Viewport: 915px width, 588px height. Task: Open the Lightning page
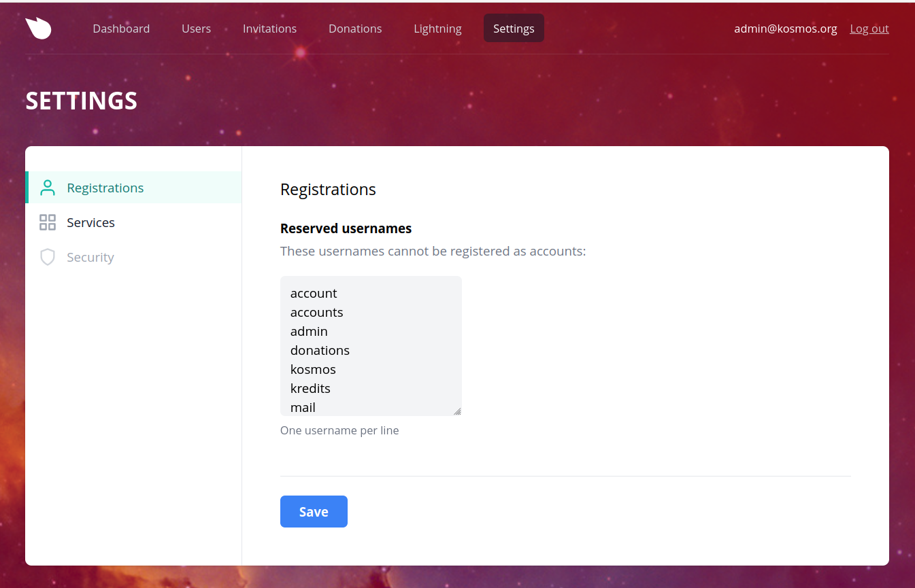[x=437, y=29]
